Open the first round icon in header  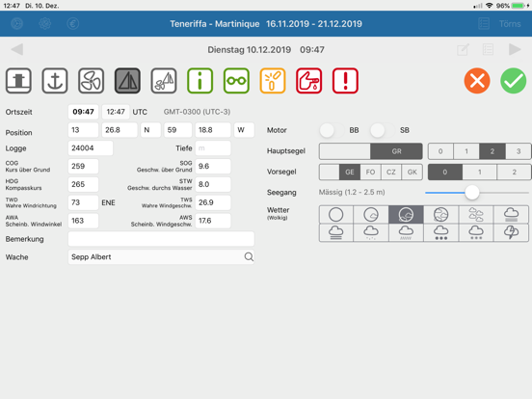17,24
